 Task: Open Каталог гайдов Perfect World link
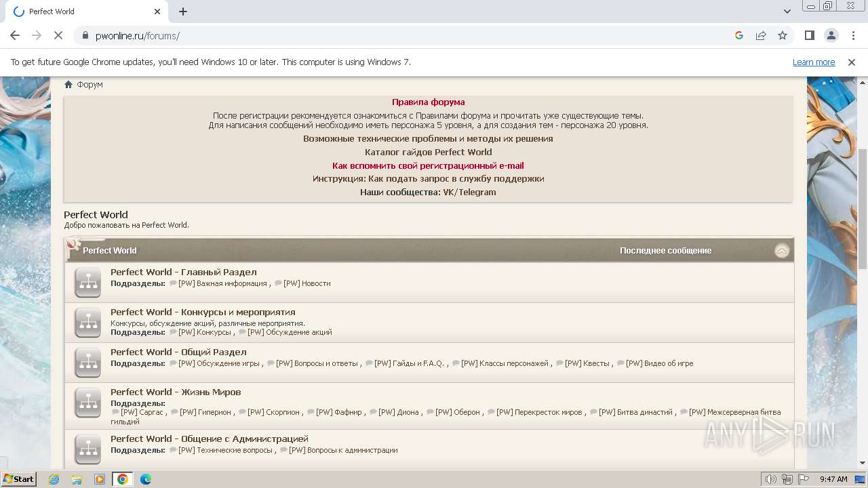(x=429, y=152)
